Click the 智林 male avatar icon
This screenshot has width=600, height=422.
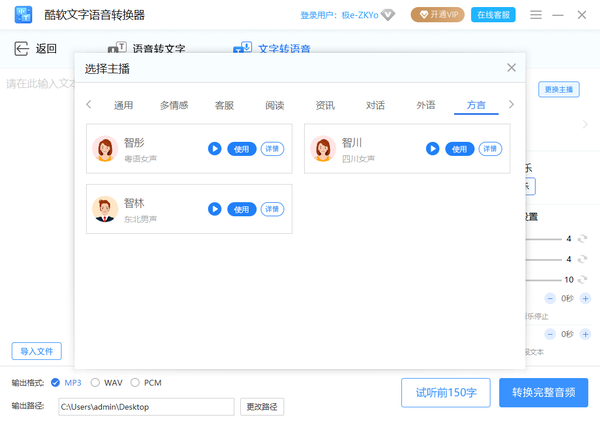pyautogui.click(x=105, y=209)
